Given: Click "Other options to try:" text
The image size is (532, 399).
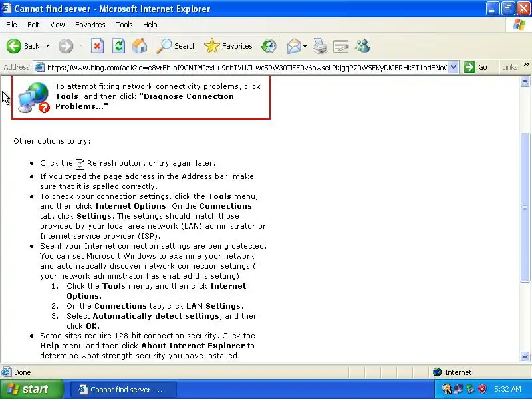Looking at the screenshot, I should point(52,141).
